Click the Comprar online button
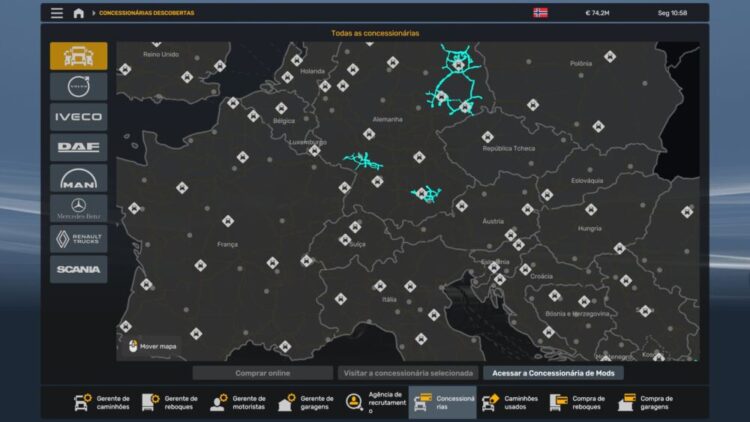This screenshot has width=750, height=422. [x=263, y=373]
